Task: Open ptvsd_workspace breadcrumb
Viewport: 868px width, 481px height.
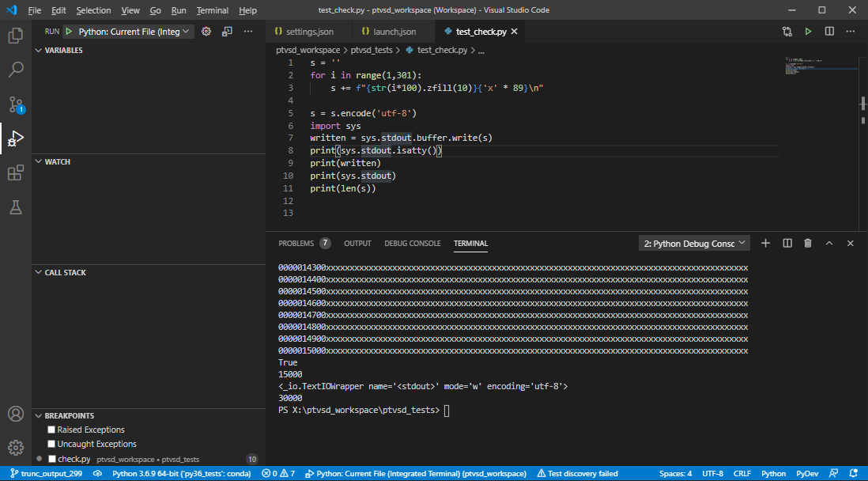Action: (308, 51)
